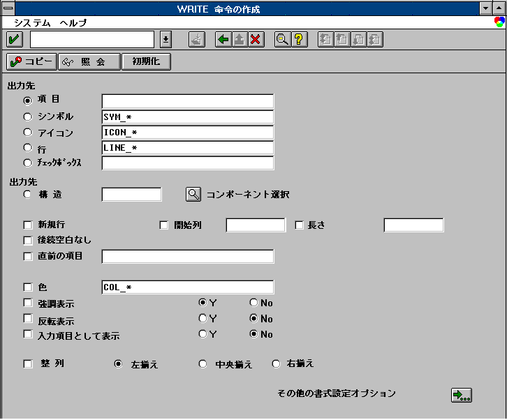The width and height of the screenshot is (507, 420).
Task: Select the シンボル radio button
Action: coord(28,117)
